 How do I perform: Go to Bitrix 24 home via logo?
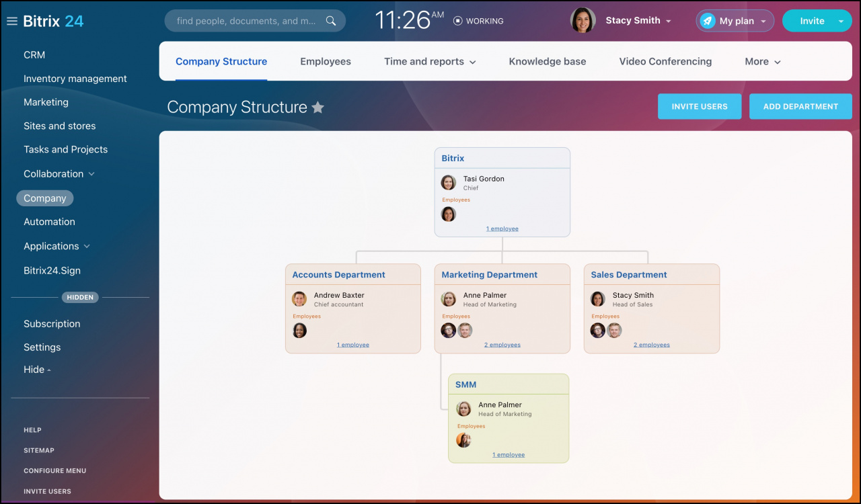pos(53,21)
